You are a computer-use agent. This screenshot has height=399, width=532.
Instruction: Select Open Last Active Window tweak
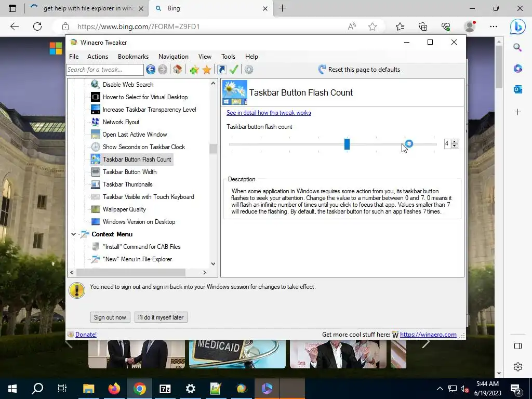tap(135, 135)
